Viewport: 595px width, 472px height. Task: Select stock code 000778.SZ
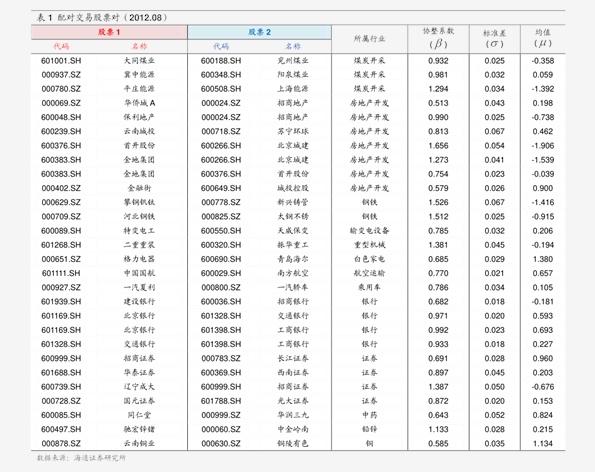pos(221,202)
